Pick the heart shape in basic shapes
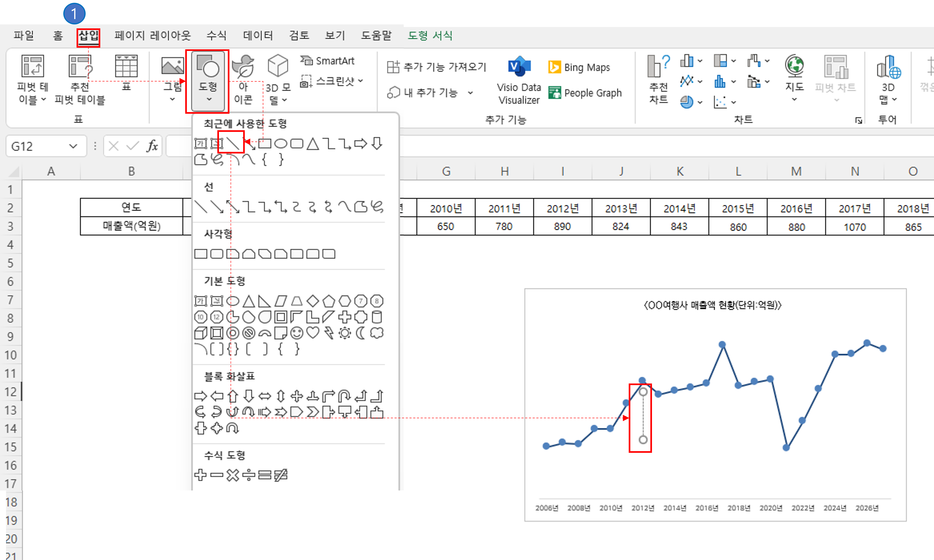Viewport: 934px width, 560px height. click(312, 333)
